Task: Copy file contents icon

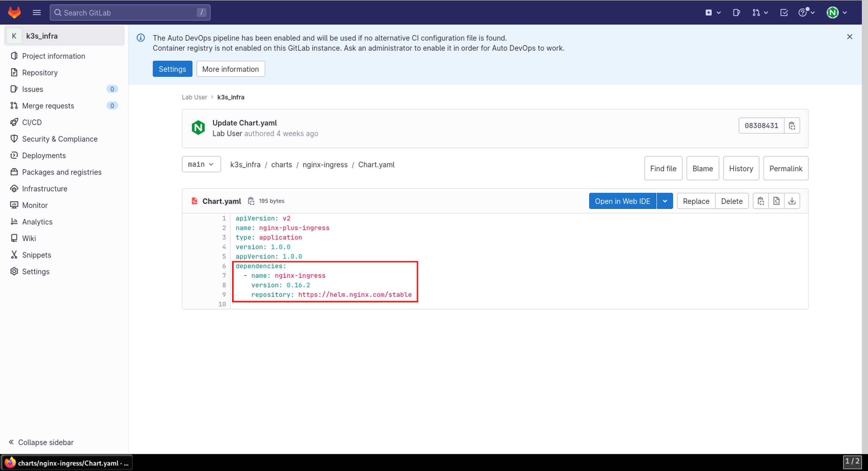Action: 761,201
